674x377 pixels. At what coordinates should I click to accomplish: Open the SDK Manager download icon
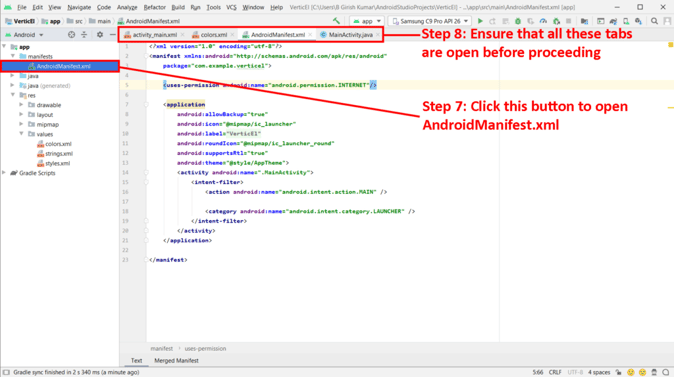(x=638, y=21)
